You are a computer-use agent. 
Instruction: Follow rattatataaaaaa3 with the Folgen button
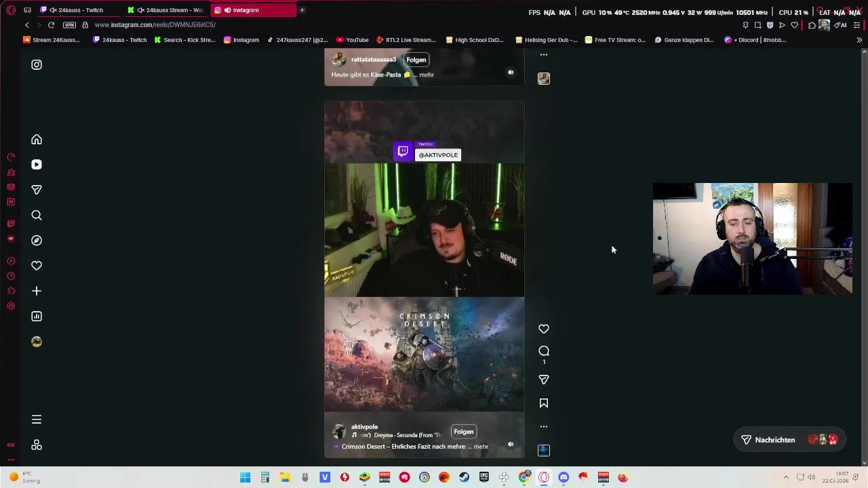416,60
